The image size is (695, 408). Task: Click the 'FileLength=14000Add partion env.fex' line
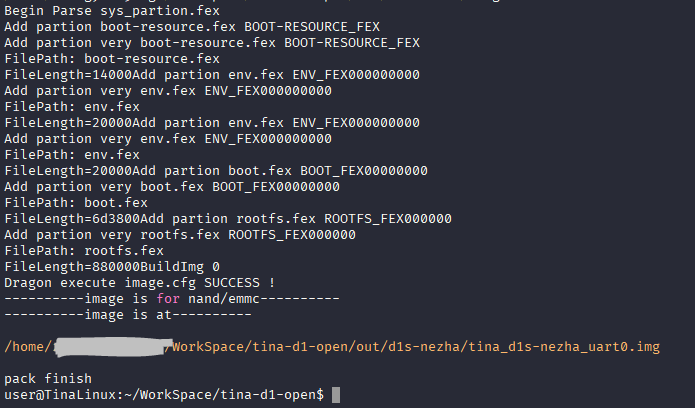click(x=211, y=75)
